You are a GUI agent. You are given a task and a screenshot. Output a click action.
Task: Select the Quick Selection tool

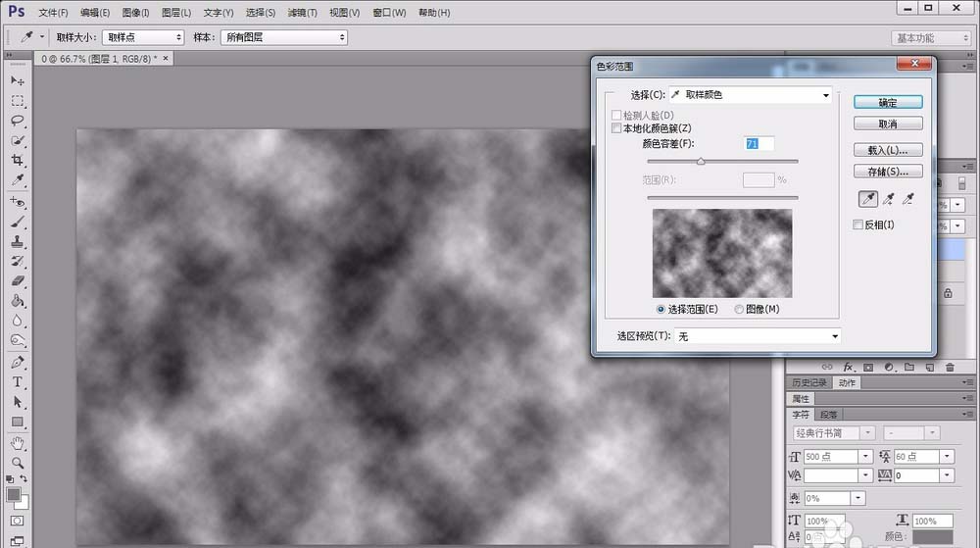18,140
